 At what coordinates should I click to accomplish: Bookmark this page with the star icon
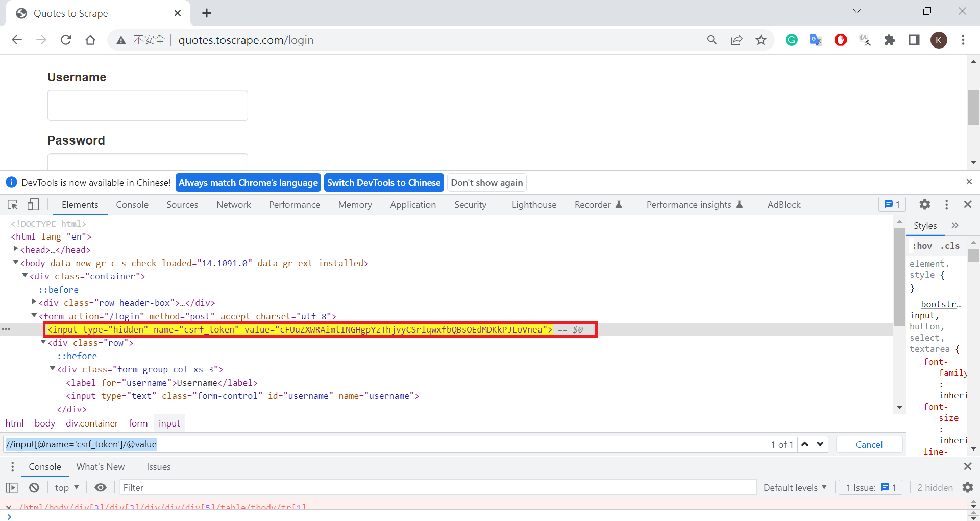[761, 40]
